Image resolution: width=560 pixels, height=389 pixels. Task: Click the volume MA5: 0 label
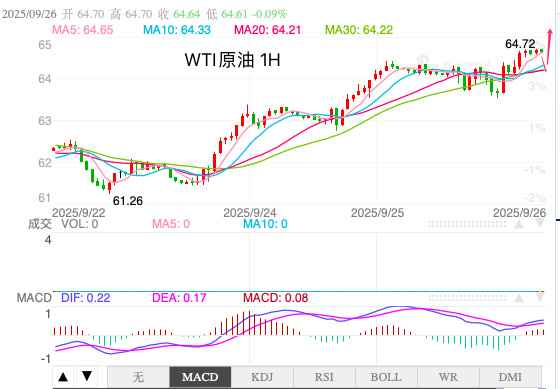[171, 224]
